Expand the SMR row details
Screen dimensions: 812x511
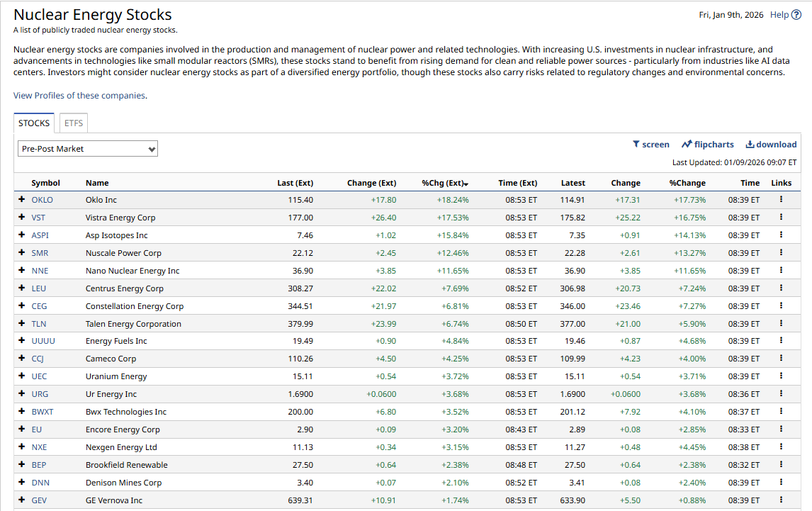coord(22,253)
